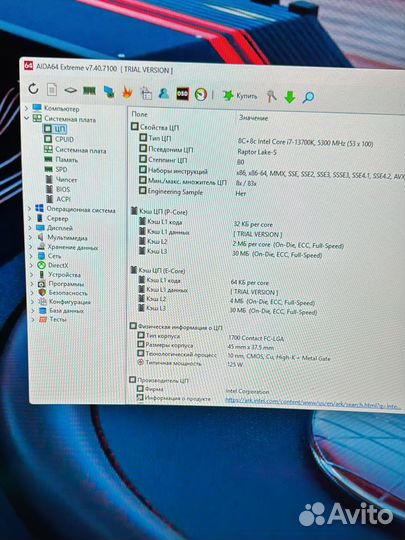Screen dimensions: 405x540
Task: Select Безопасность in the tree
Action: 63,293
